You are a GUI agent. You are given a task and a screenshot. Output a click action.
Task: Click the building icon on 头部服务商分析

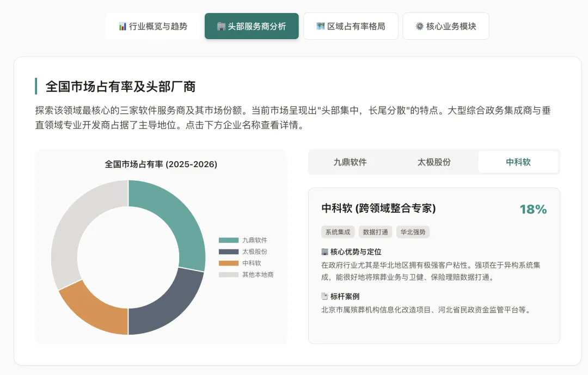[221, 26]
